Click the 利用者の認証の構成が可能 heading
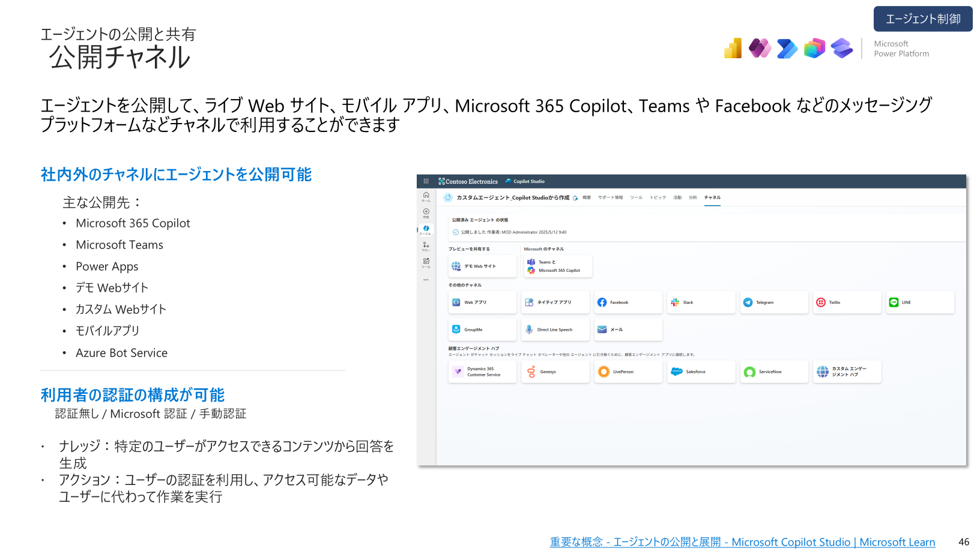Viewport: 980px width, 551px height. point(133,395)
